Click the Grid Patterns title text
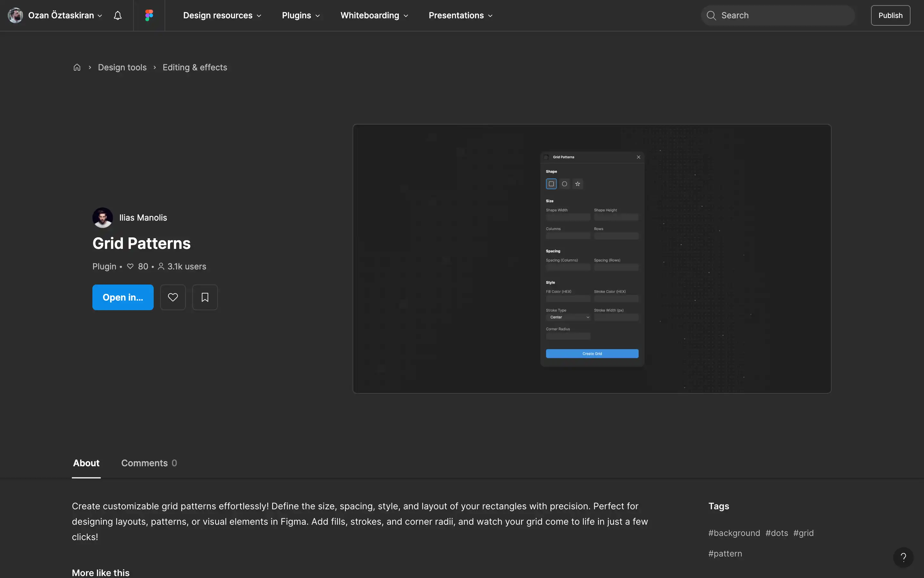 [x=141, y=243]
